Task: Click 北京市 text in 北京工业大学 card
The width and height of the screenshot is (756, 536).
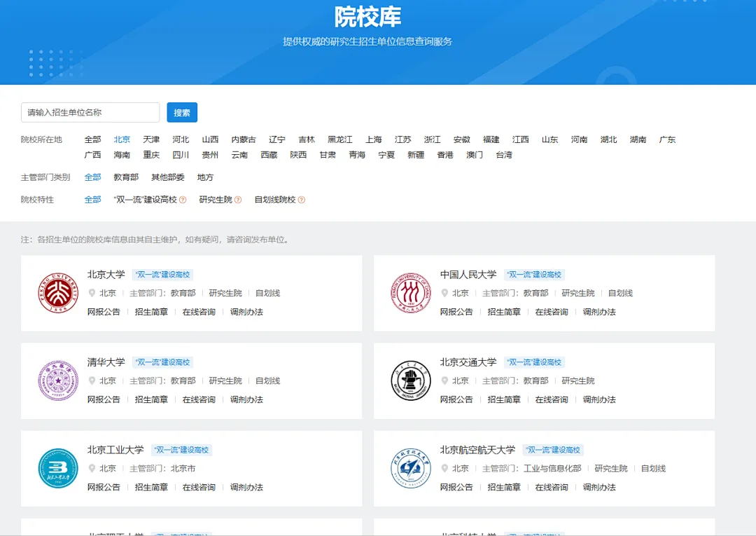Action: pyautogui.click(x=183, y=468)
